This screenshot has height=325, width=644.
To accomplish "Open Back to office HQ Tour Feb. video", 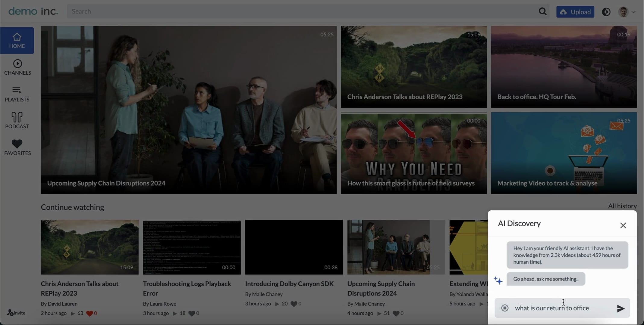I will click(564, 67).
